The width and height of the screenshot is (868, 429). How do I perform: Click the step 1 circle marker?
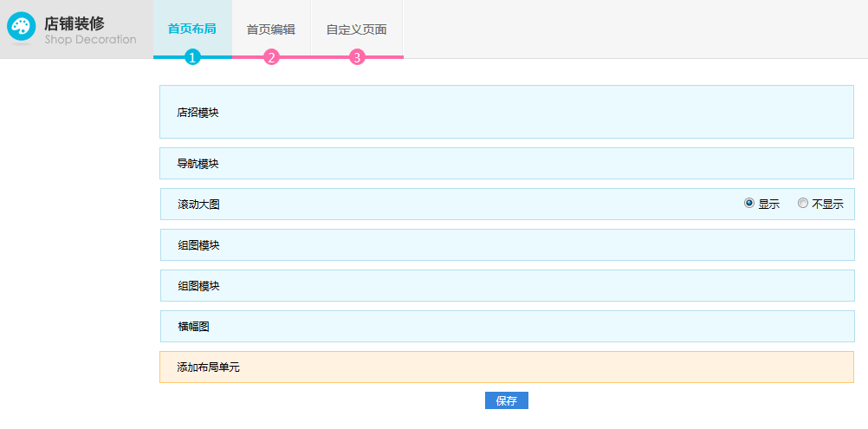192,57
